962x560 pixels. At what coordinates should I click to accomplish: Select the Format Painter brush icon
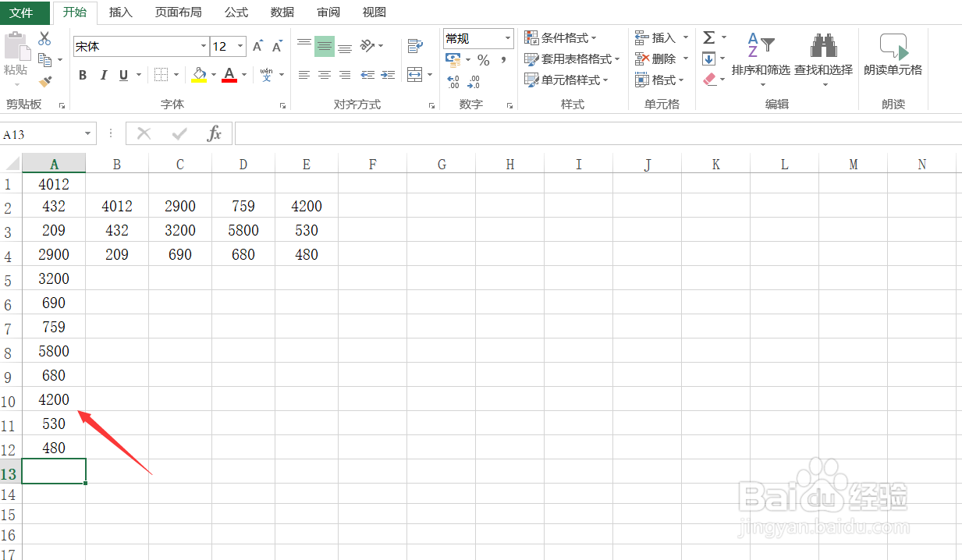point(44,80)
